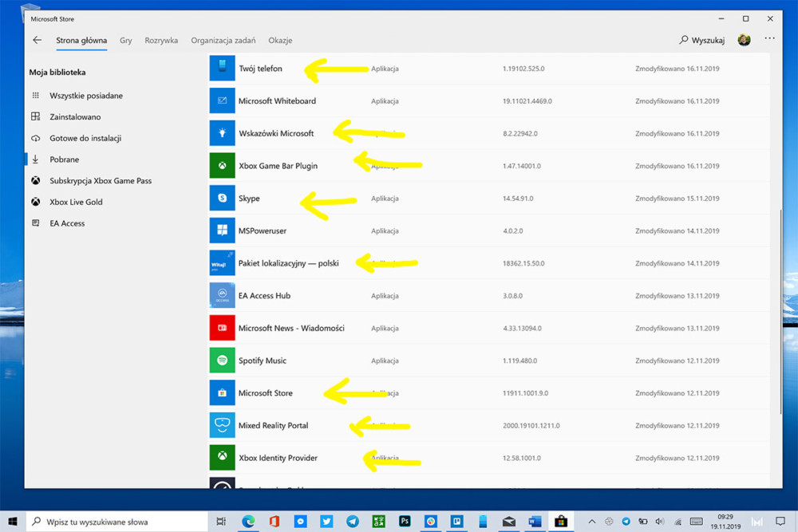This screenshot has width=798, height=532.
Task: Click the Microsoft Whiteboard app icon
Action: click(223, 100)
